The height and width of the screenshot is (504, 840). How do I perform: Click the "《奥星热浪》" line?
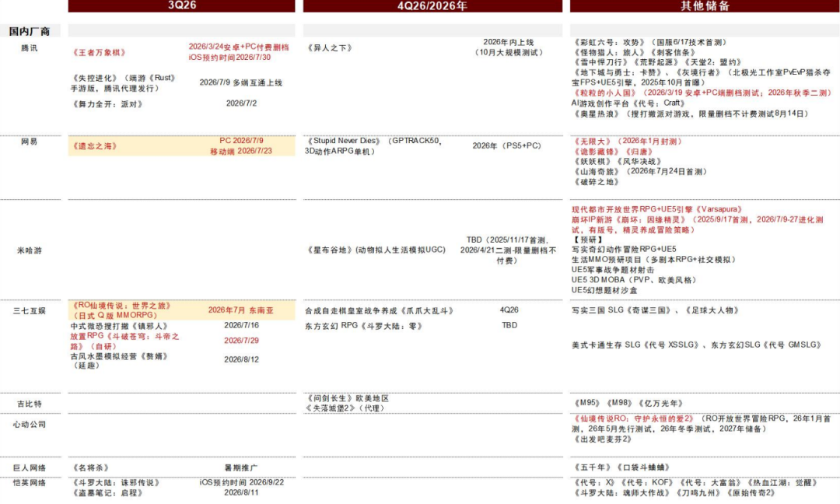(x=691, y=114)
